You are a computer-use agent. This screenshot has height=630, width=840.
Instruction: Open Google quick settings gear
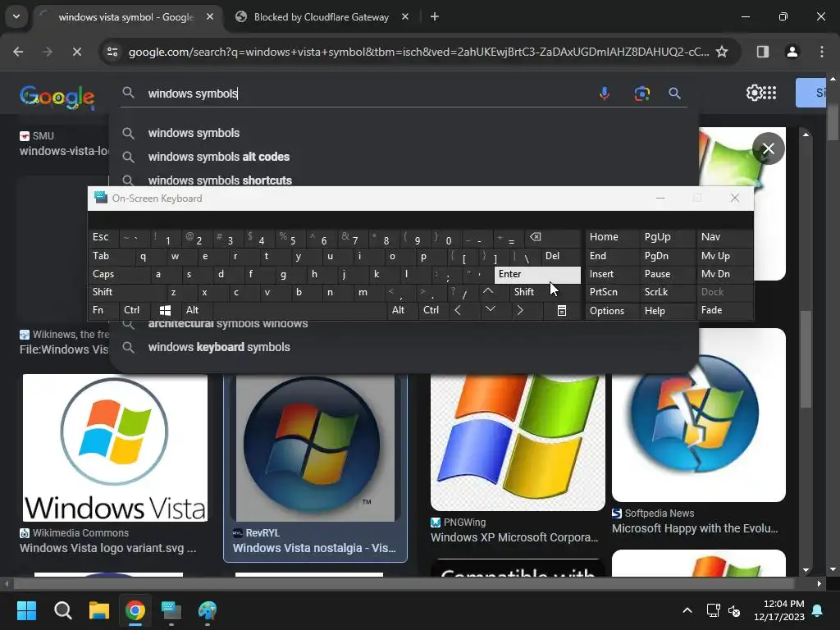click(754, 93)
